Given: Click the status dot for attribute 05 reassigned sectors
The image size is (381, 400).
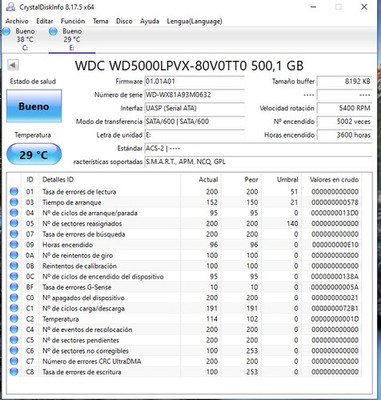Looking at the screenshot, I should (14, 223).
